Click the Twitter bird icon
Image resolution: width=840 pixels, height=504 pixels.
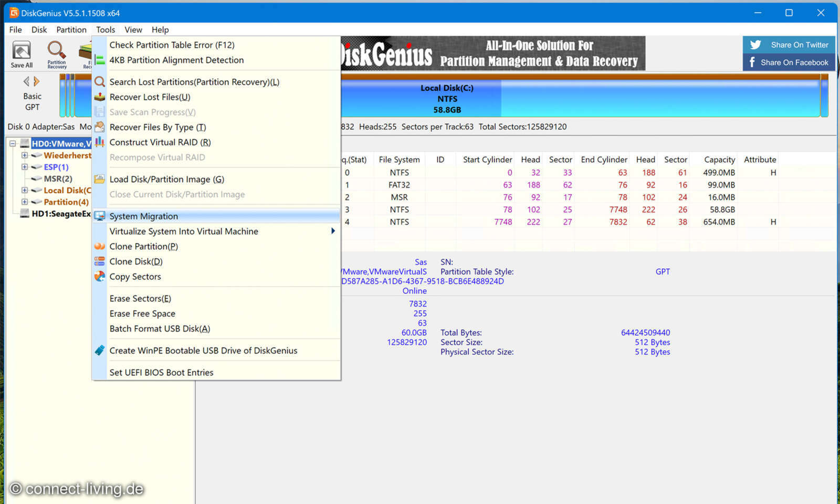(755, 45)
